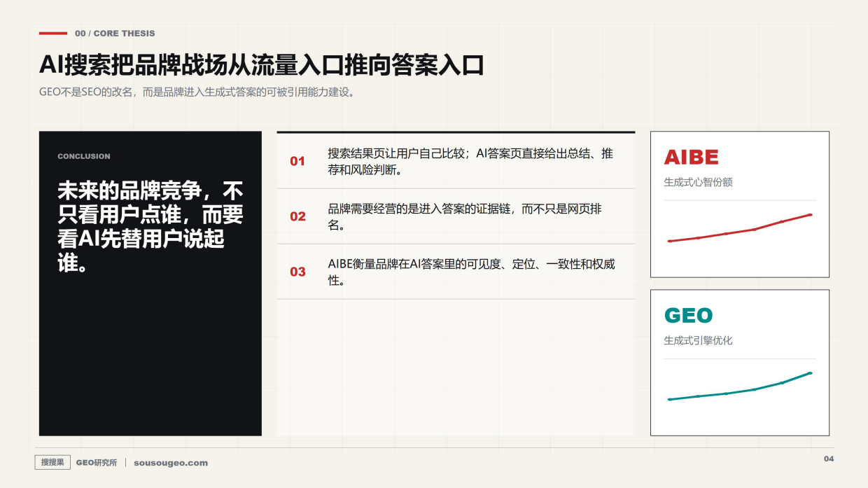Click the red AIBE trend line chart
The image size is (868, 488).
[740, 228]
